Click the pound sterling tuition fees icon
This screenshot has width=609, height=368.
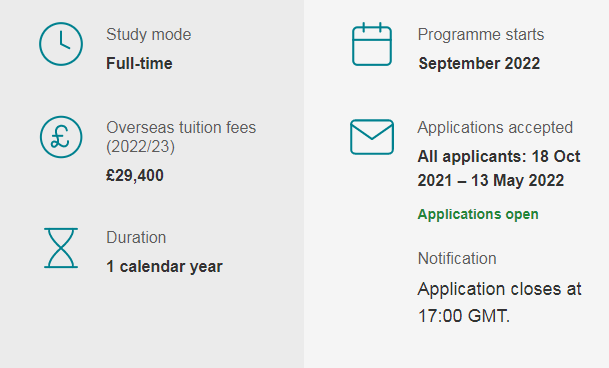tap(61, 137)
